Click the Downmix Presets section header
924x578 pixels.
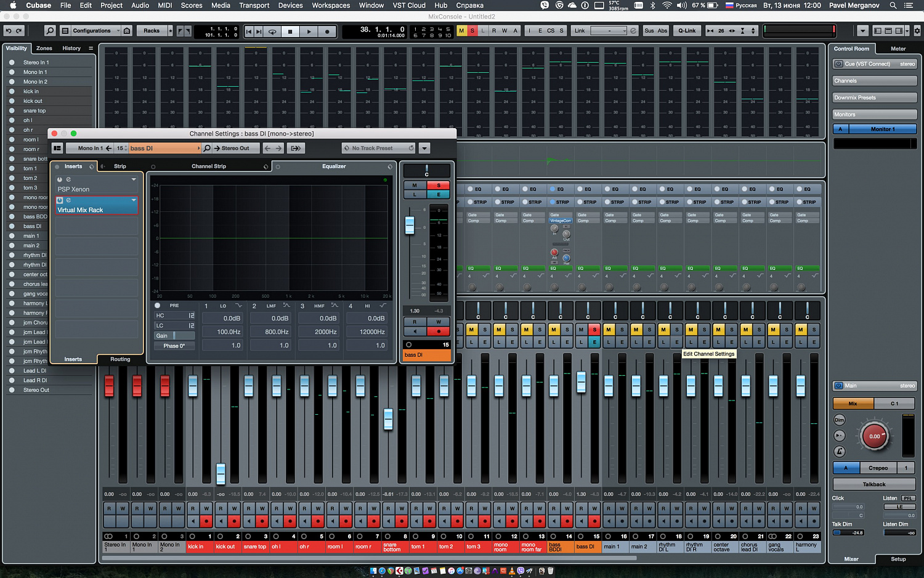point(874,97)
